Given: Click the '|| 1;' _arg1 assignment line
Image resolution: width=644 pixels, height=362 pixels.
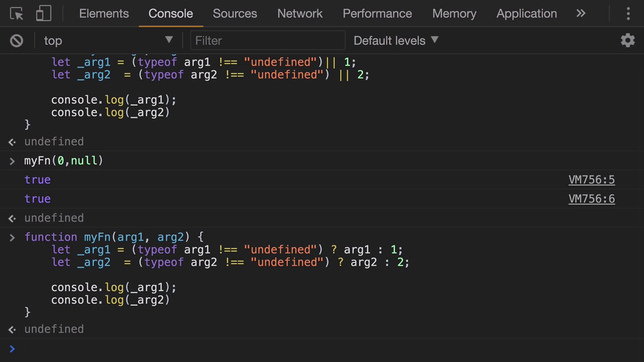Looking at the screenshot, I should pyautogui.click(x=204, y=62).
